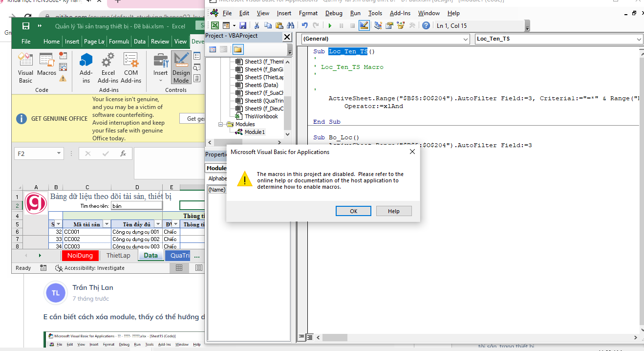This screenshot has width=644, height=351.
Task: Open COM Add-ins dialog
Action: point(131,67)
